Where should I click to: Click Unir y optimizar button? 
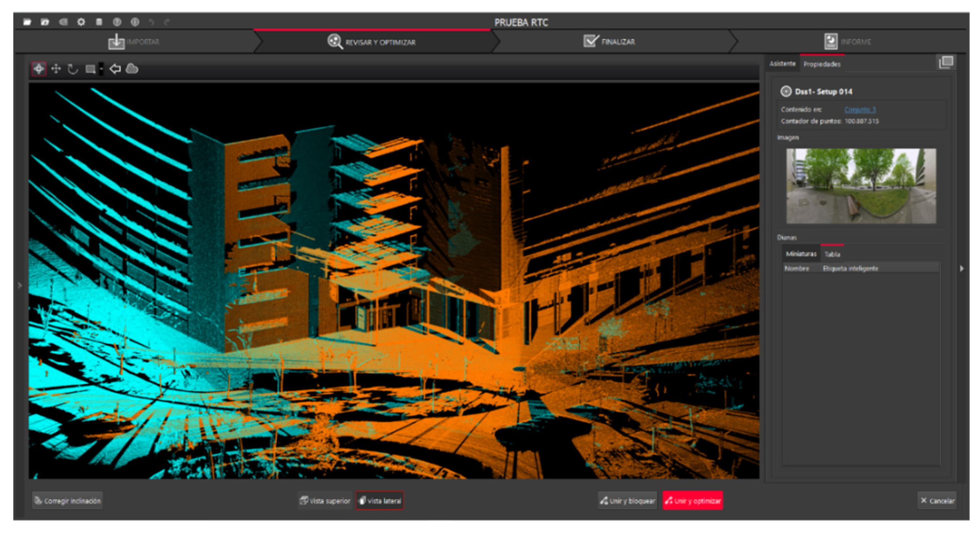(692, 500)
